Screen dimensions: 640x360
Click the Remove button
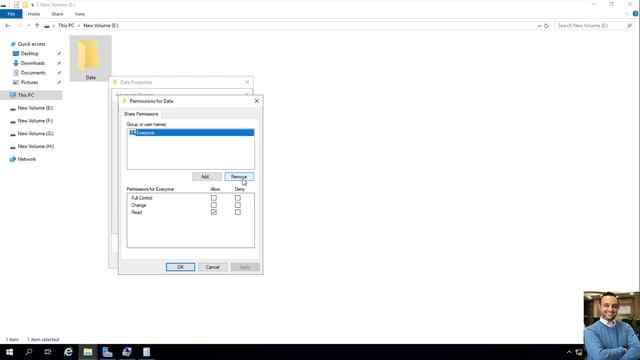(x=239, y=177)
